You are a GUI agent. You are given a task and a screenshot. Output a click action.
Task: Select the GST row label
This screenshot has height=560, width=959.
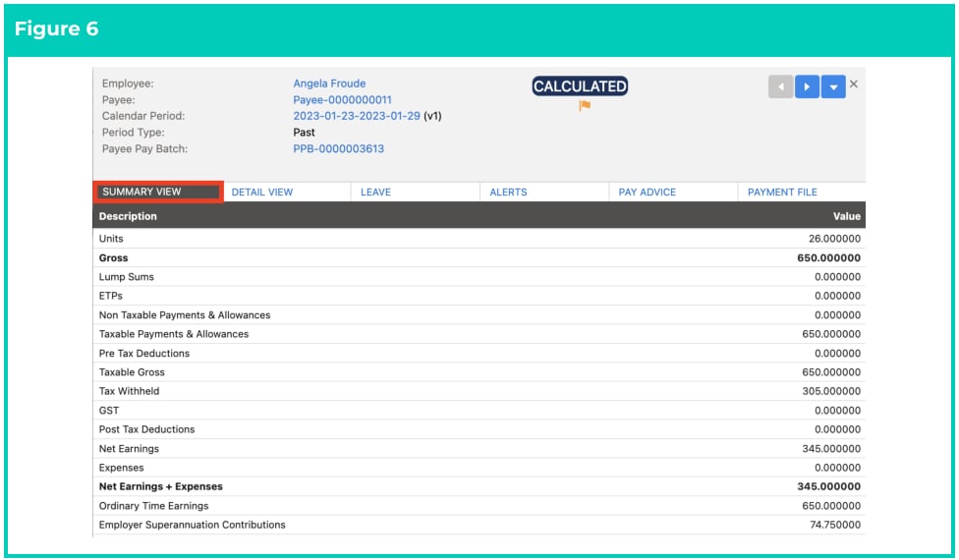[x=109, y=411]
